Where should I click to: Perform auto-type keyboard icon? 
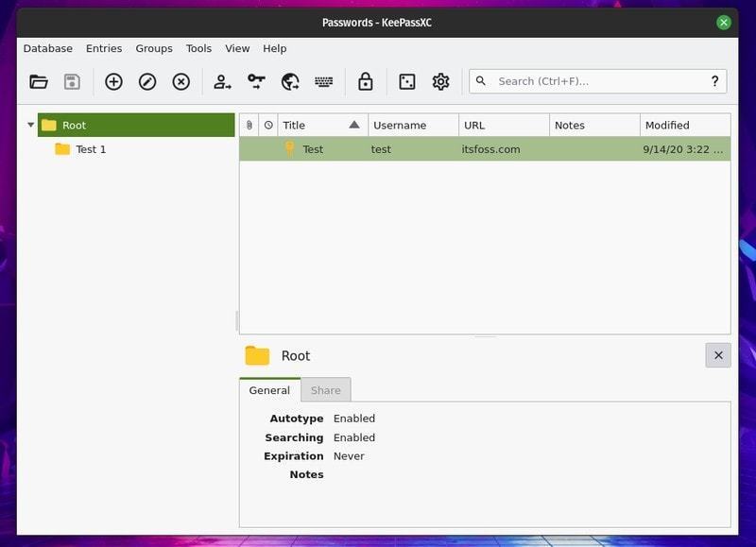(x=324, y=82)
